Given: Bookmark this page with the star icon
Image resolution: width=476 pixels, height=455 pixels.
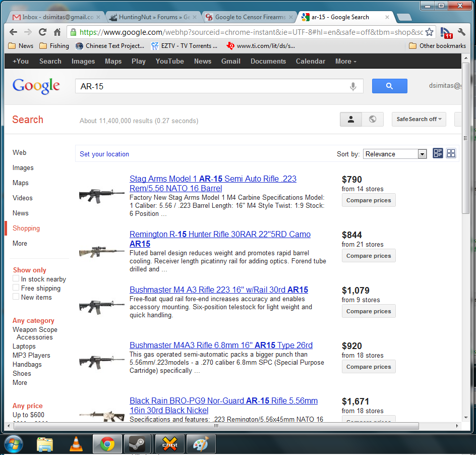Looking at the screenshot, I should (x=429, y=32).
